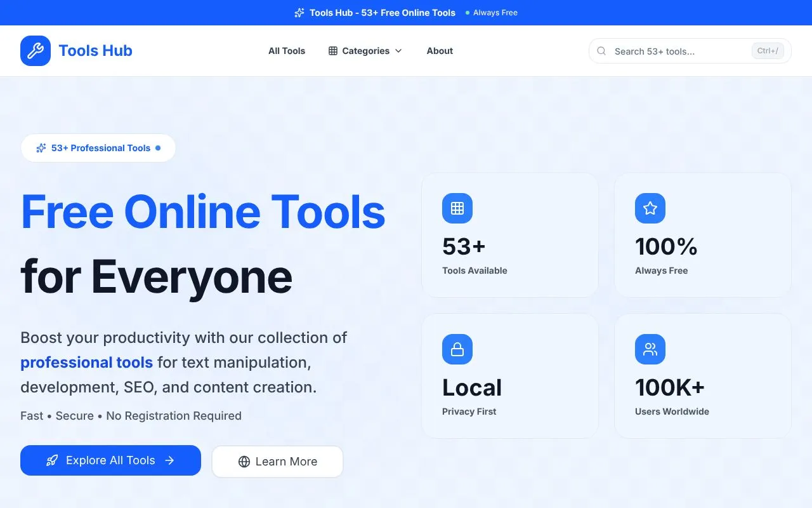Click the Ctrl+/ shortcut badge
Screen dimensions: 812x508
(x=768, y=51)
